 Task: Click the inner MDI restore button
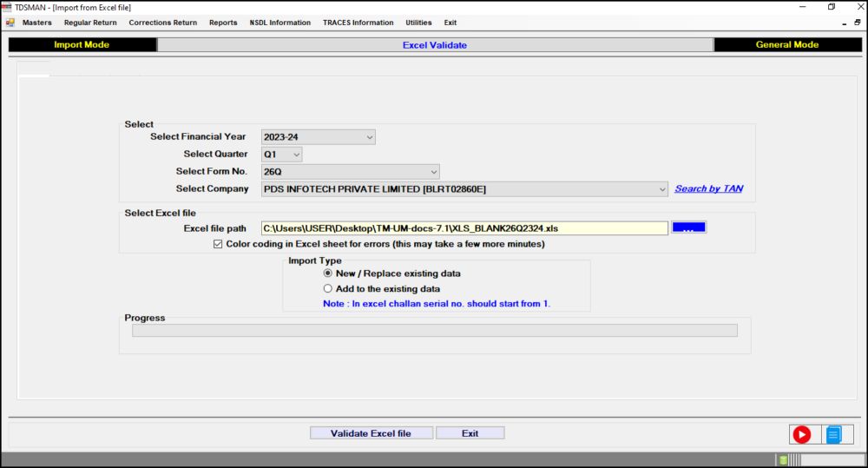coord(858,23)
